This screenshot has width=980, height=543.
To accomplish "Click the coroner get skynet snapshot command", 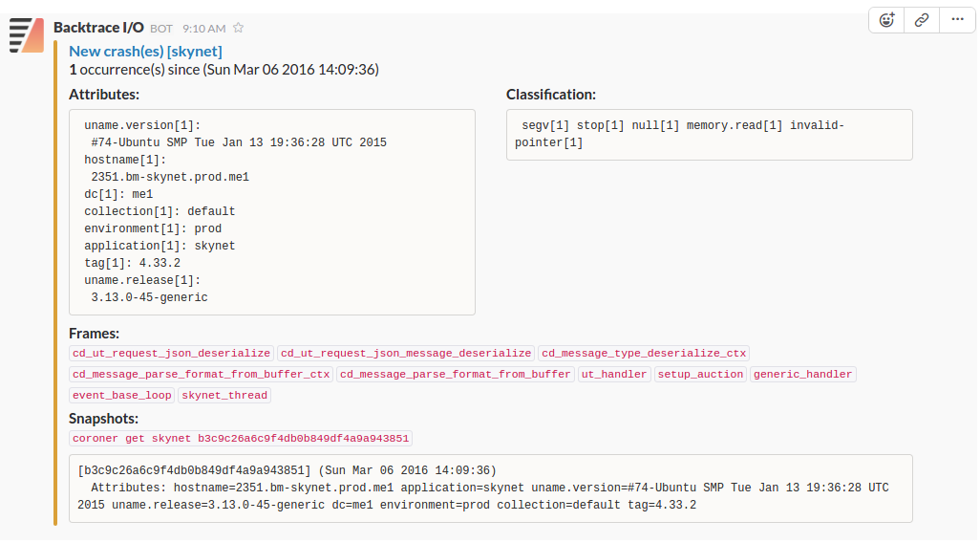I will click(x=241, y=439).
